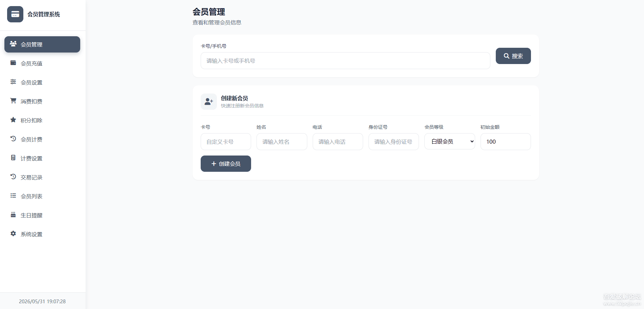Viewport: 644px width, 309px height.
Task: Click the 查看和管理会员信息 subtitle text
Action: [217, 22]
